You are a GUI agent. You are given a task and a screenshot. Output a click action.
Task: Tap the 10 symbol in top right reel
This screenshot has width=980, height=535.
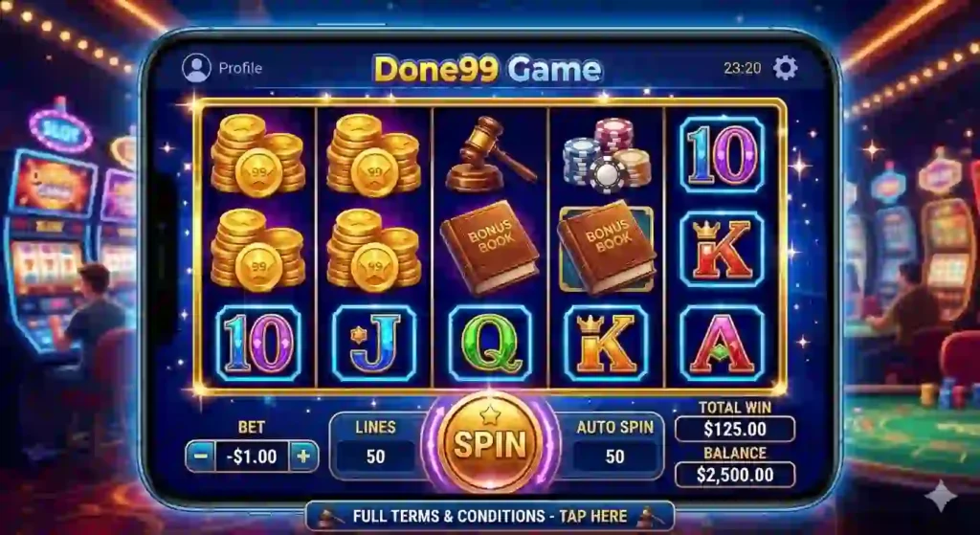(722, 154)
